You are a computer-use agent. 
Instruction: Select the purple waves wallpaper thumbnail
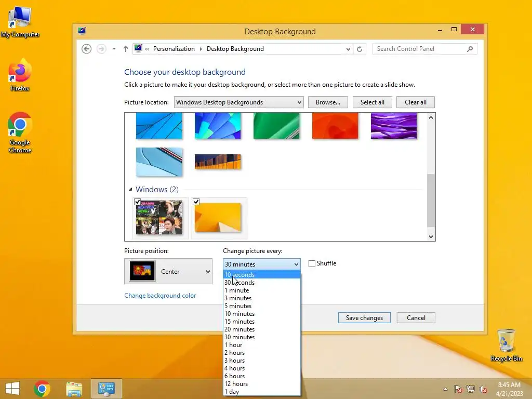(x=394, y=126)
